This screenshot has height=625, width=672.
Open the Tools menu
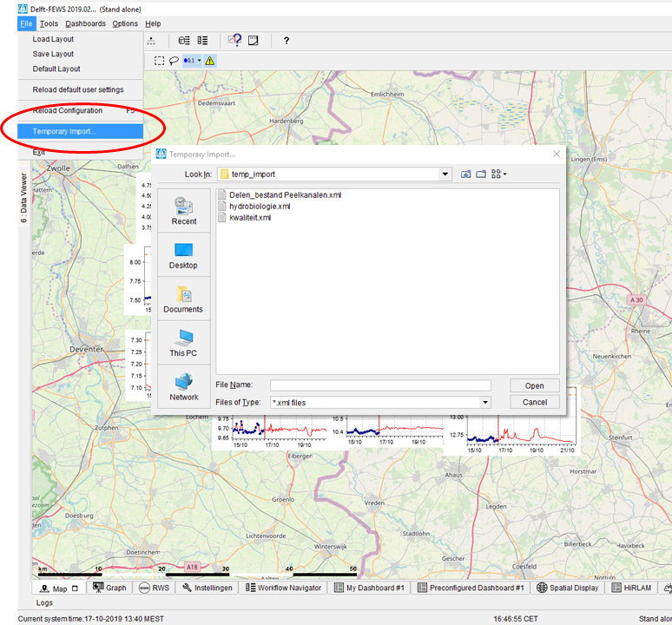pyautogui.click(x=49, y=23)
